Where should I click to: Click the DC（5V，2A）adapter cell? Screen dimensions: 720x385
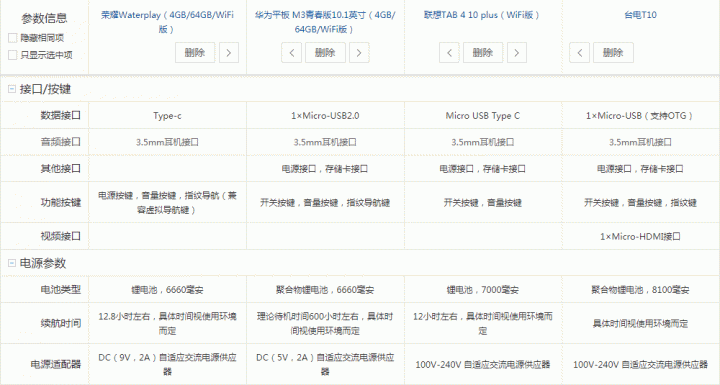[x=325, y=364]
